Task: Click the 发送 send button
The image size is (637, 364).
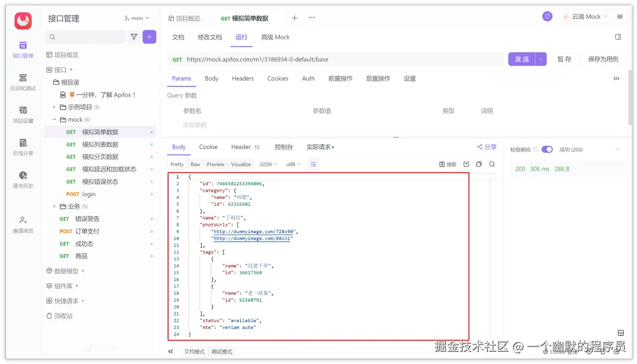Action: pos(522,59)
